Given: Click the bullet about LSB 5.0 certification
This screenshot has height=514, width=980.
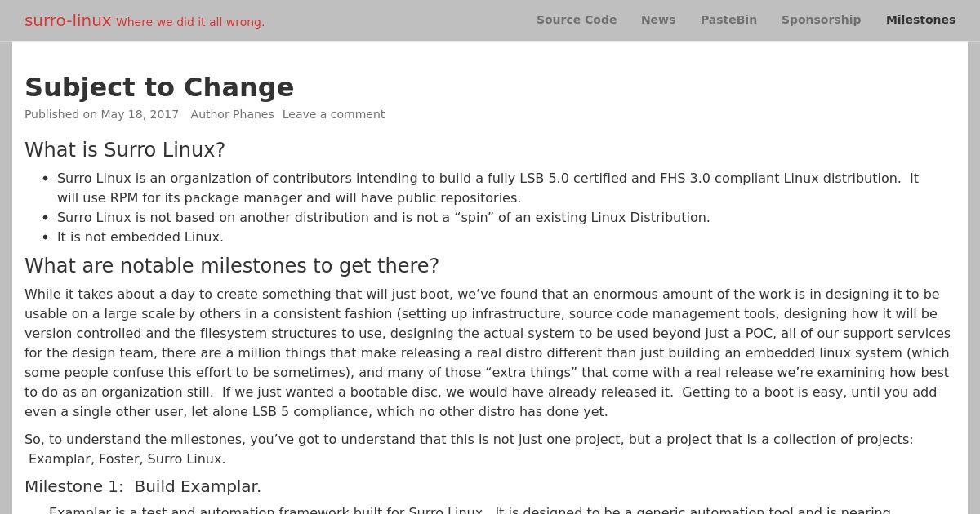Looking at the screenshot, I should tap(488, 188).
